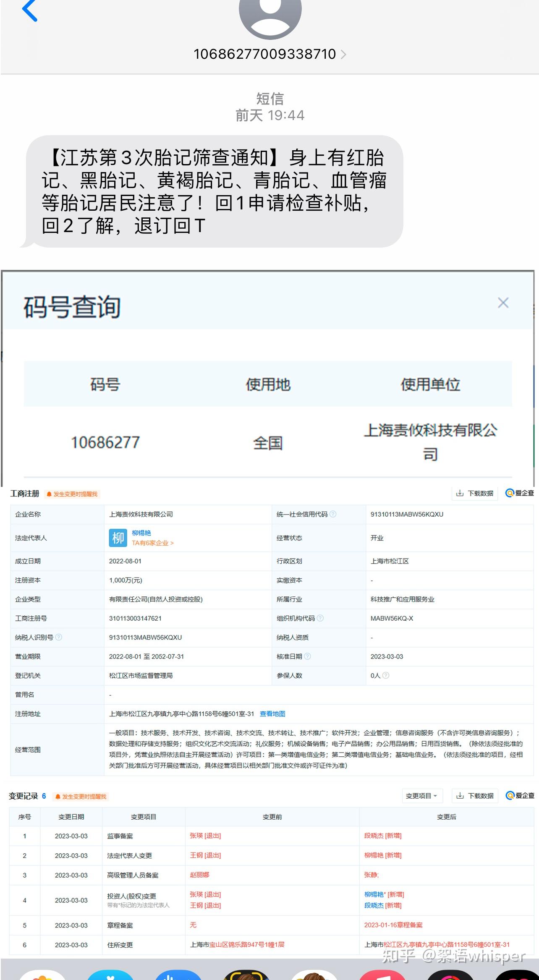The width and height of the screenshot is (539, 980).
Task: Click the help icon beside 核准日期
Action: pos(307,656)
